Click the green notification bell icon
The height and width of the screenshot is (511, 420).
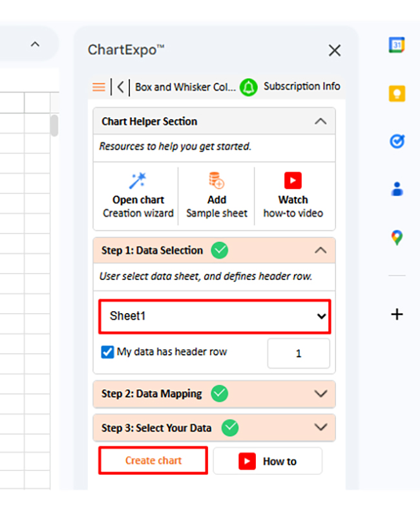pos(249,87)
